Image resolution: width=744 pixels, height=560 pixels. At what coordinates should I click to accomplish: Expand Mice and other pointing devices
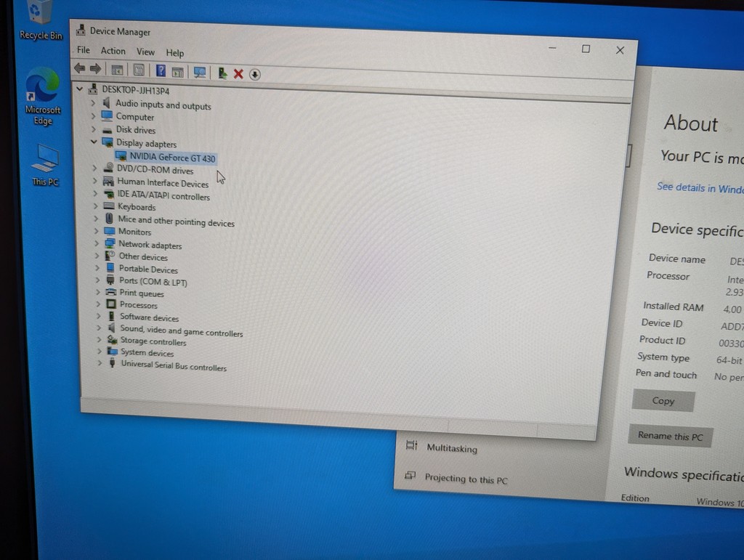[x=97, y=218]
